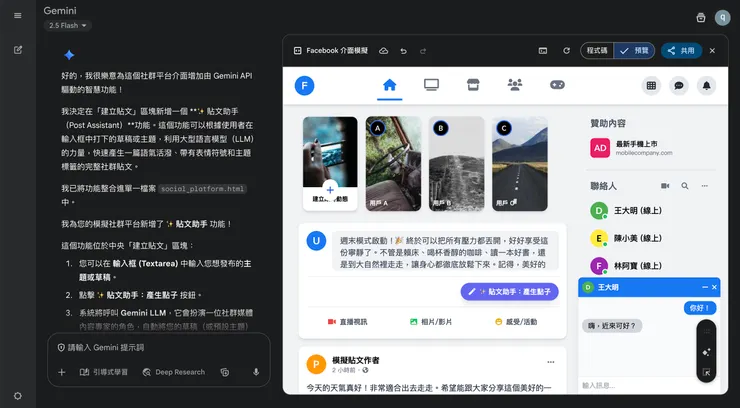The height and width of the screenshot is (408, 740).
Task: Open the 最新手機上市 sponsored ad
Action: (x=631, y=148)
